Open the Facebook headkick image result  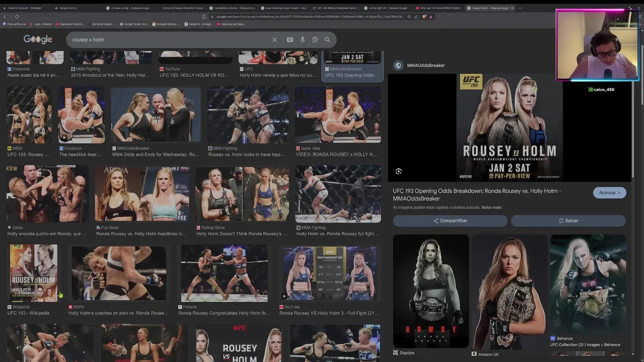[x=82, y=115]
